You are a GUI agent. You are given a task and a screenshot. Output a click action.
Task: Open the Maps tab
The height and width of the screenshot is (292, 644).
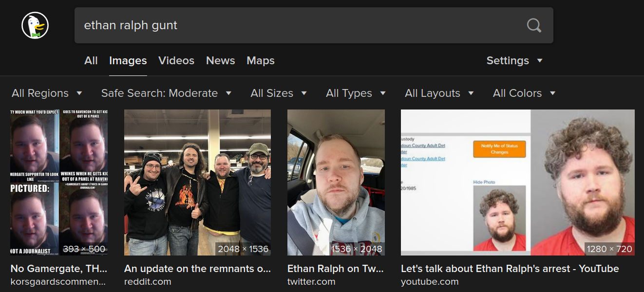(261, 61)
